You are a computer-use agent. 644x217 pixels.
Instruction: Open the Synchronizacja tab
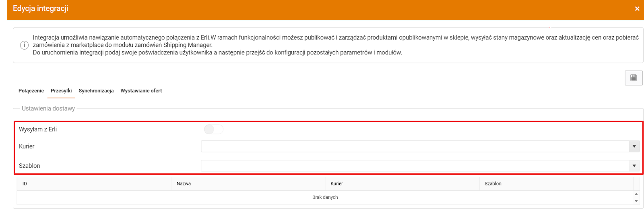tap(96, 91)
